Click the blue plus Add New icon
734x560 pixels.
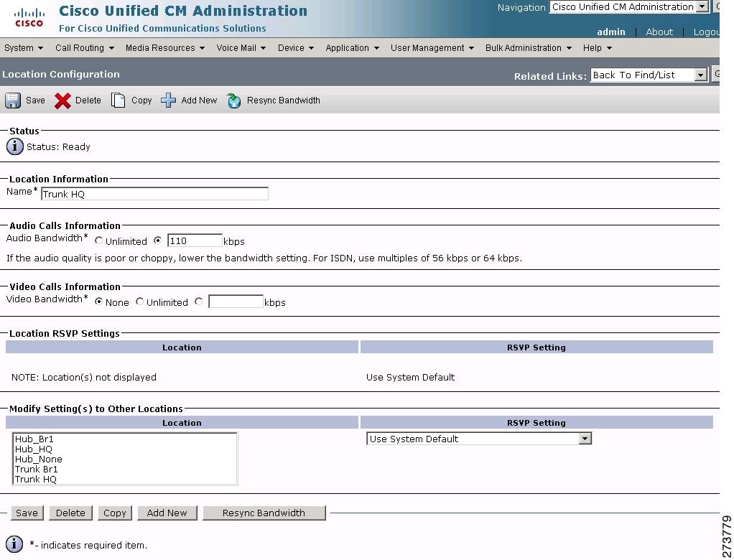click(168, 100)
